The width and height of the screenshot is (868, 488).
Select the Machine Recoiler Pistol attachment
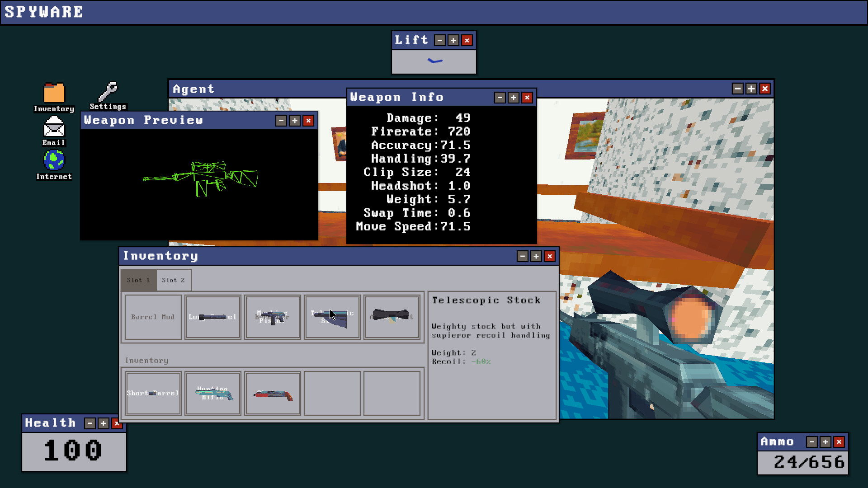[273, 317]
